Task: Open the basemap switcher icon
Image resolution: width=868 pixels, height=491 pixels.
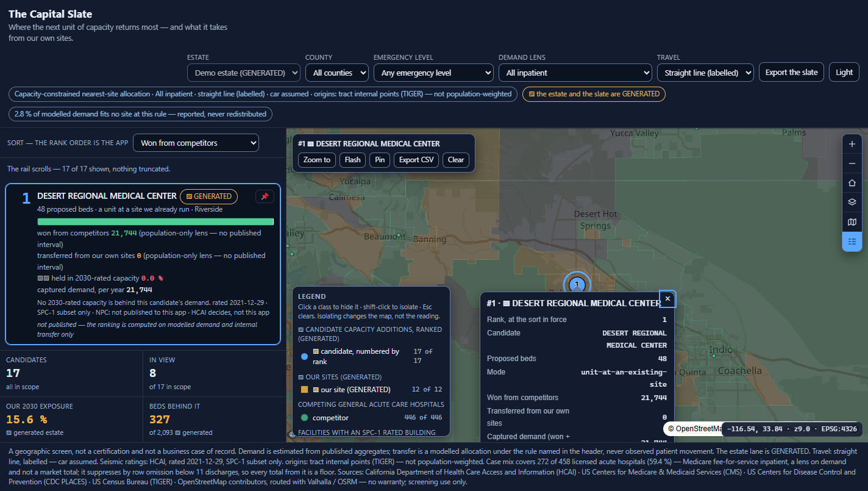Action: (x=852, y=222)
